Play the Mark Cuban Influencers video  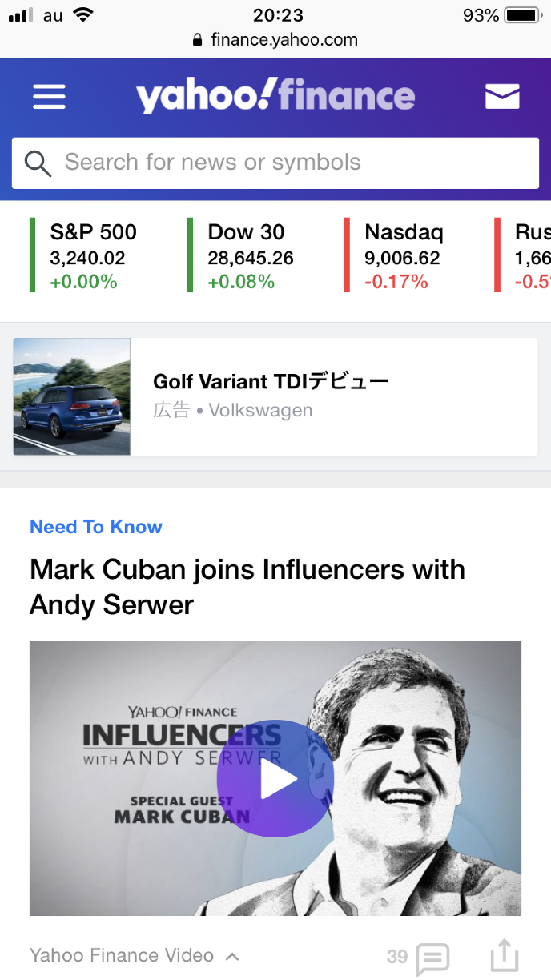coord(275,778)
